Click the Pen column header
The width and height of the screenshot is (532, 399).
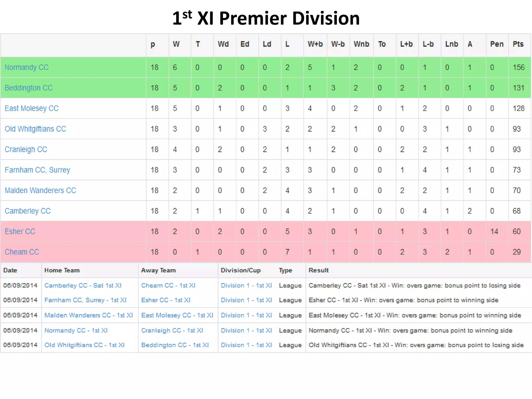(x=497, y=44)
